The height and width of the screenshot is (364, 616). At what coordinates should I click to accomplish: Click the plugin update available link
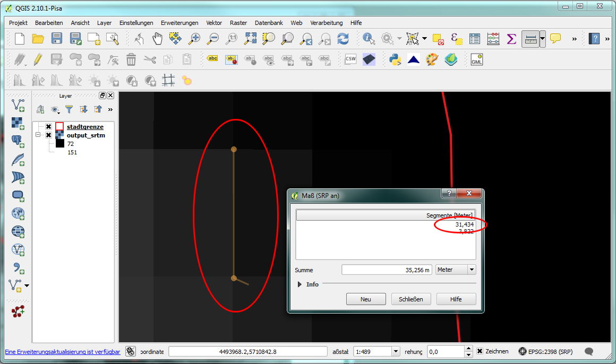pyautogui.click(x=63, y=351)
